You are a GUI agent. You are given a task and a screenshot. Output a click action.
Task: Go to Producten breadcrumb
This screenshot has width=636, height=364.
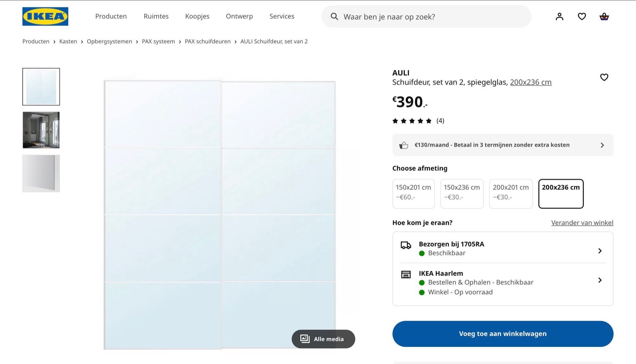[x=36, y=41]
